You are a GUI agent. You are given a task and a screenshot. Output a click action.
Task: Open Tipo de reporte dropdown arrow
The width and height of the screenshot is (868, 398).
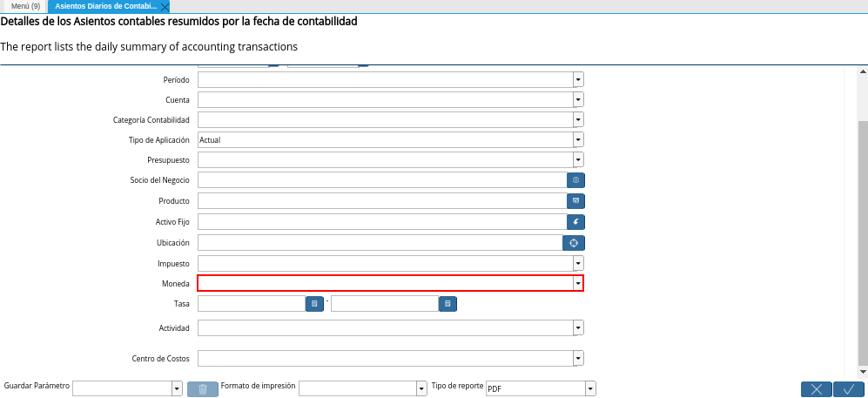click(590, 388)
